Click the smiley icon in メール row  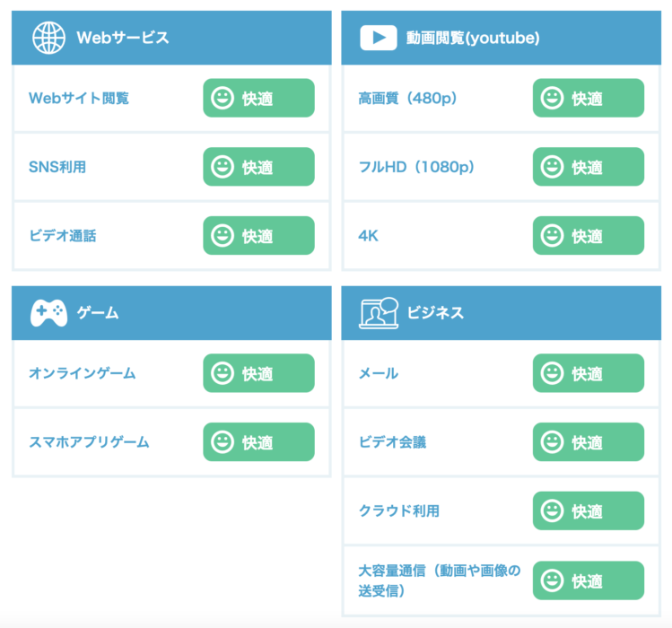click(552, 373)
